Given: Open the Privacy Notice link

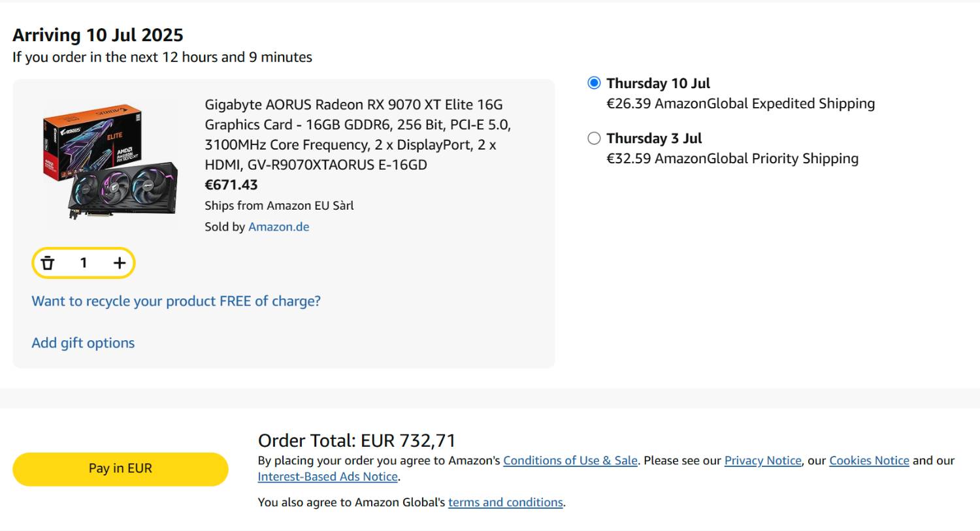Looking at the screenshot, I should coord(762,460).
